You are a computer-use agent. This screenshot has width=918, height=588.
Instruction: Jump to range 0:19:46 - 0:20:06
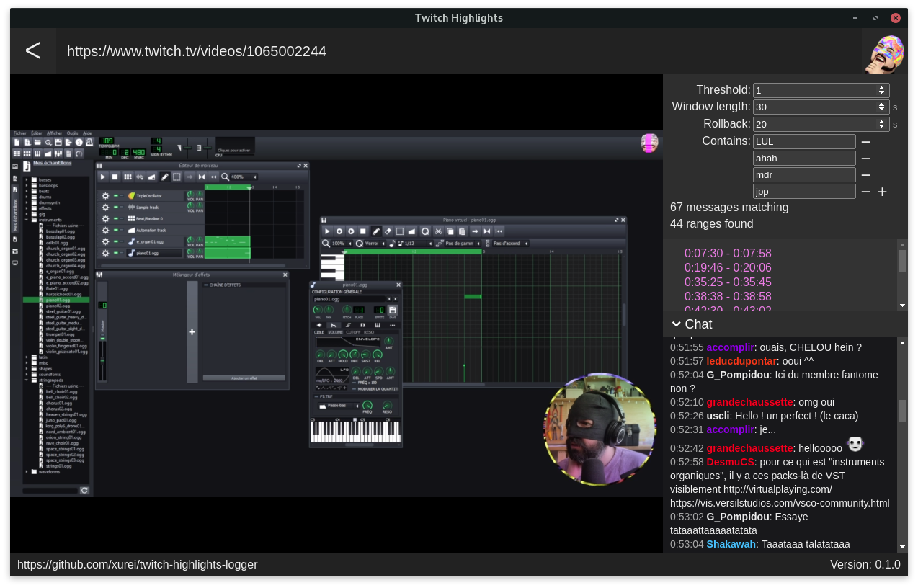coord(728,268)
